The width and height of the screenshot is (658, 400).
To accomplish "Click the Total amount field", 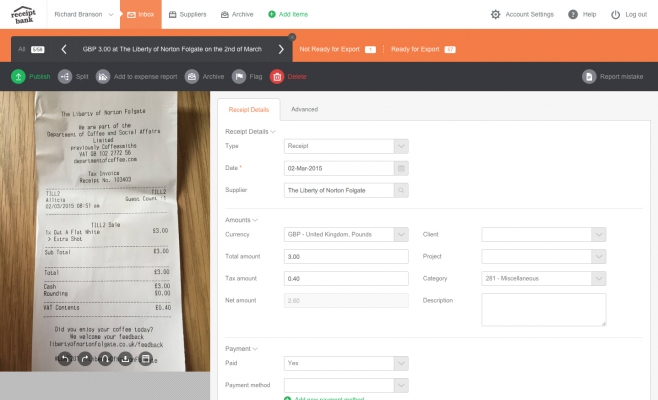I will click(346, 256).
